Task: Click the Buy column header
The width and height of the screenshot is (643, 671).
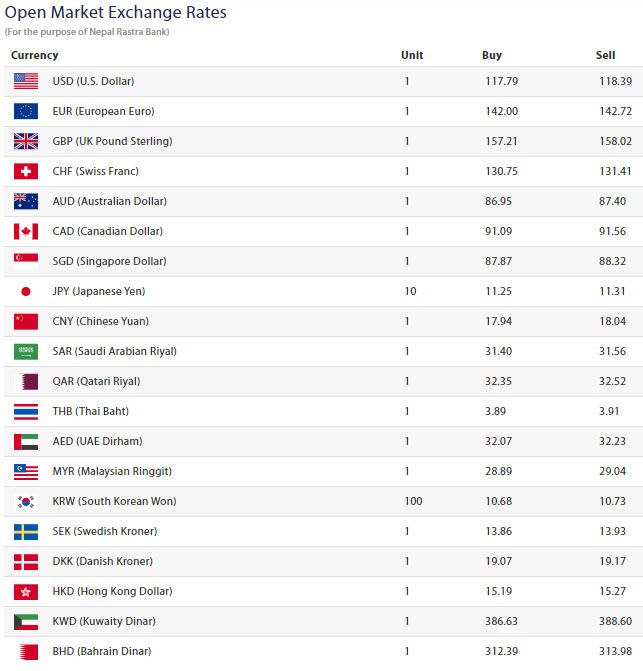Action: [x=492, y=55]
